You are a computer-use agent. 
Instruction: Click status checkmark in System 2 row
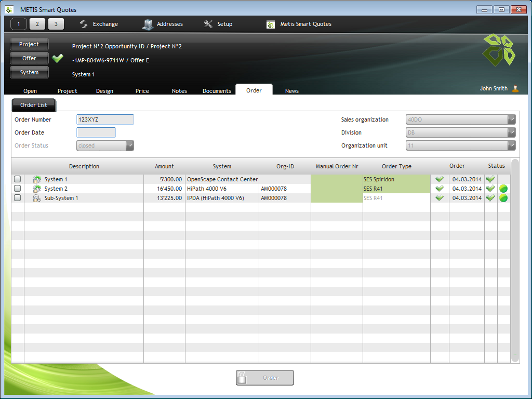click(490, 188)
